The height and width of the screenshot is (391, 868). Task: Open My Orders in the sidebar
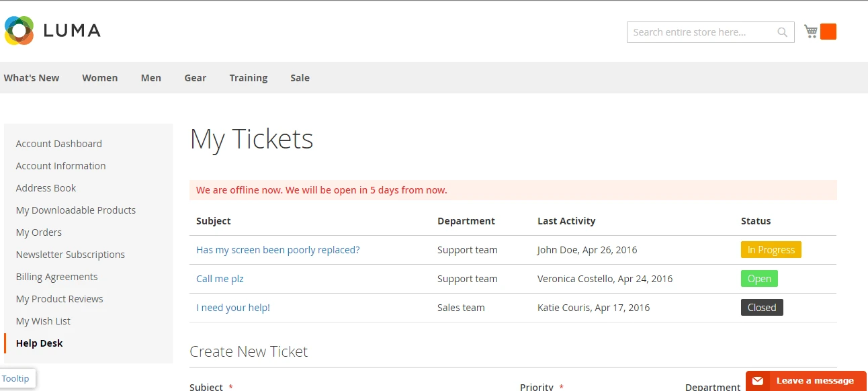(x=38, y=232)
